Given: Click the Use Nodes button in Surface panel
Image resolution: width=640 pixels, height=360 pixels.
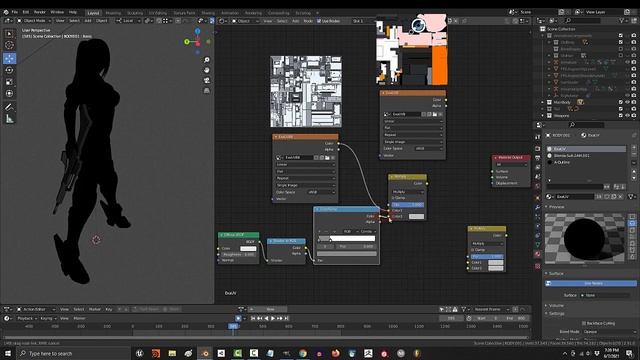Looking at the screenshot, I should pos(590,283).
